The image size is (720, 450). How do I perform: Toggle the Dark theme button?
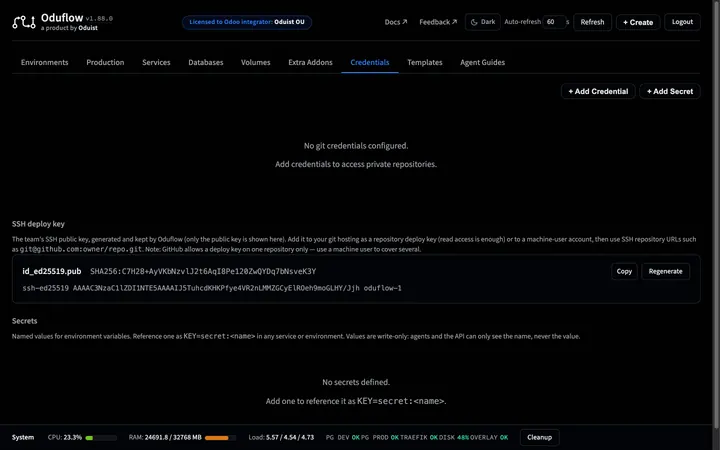tap(483, 22)
